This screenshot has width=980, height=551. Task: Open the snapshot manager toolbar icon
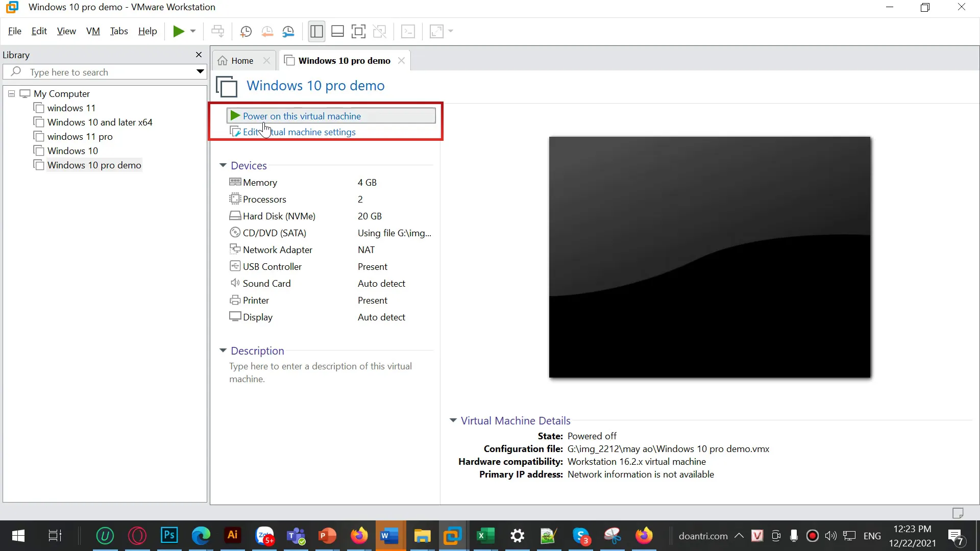pyautogui.click(x=288, y=32)
